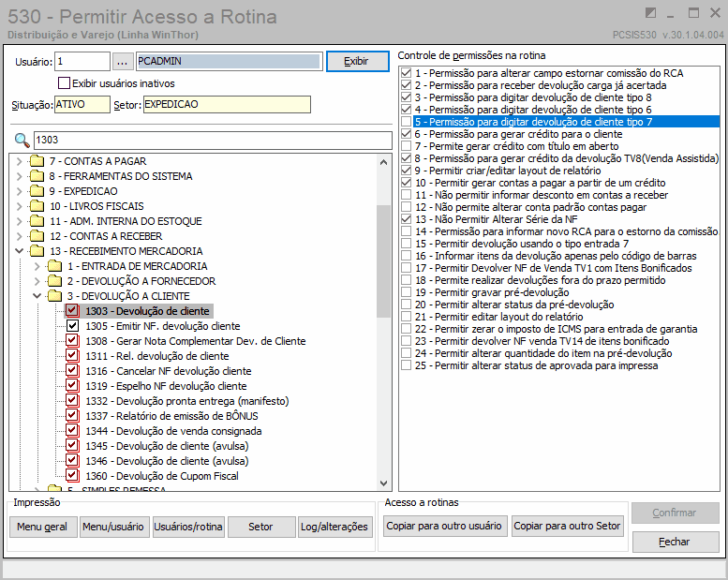Toggle checkbox for 1346 Devolução de cliente (avulsa)
The width and height of the screenshot is (728, 580).
(72, 460)
